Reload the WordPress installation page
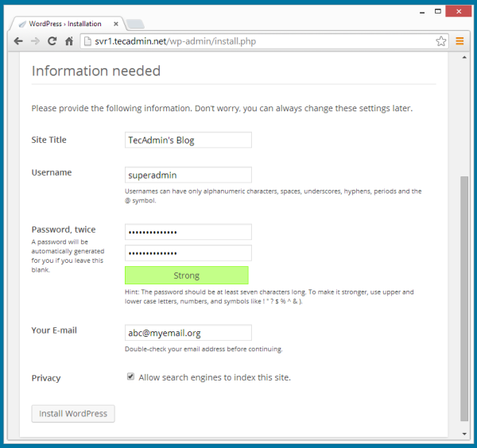The width and height of the screenshot is (477, 448). pyautogui.click(x=52, y=41)
